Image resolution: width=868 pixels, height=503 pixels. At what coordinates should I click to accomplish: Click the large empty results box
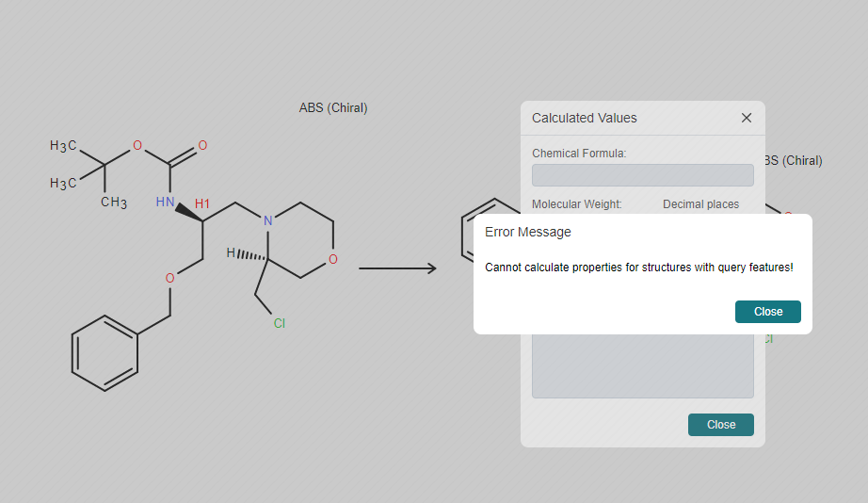click(x=643, y=366)
